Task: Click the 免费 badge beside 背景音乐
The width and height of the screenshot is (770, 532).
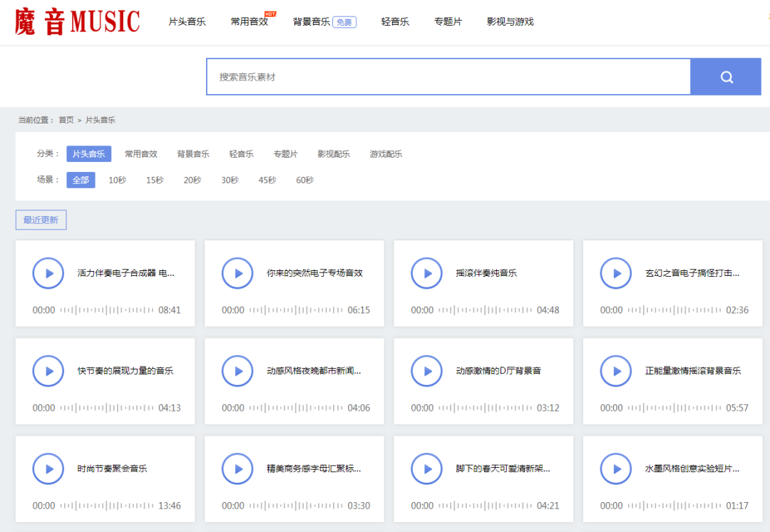Action: click(x=344, y=22)
